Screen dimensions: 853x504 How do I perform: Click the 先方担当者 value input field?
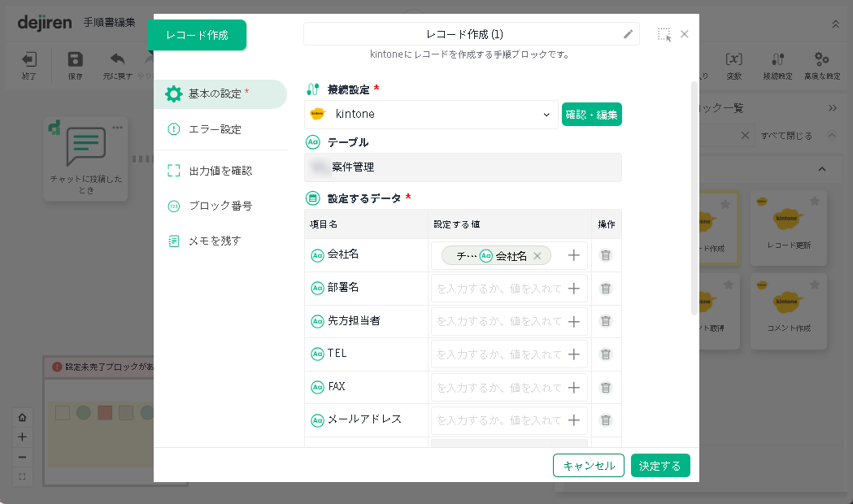pos(498,322)
